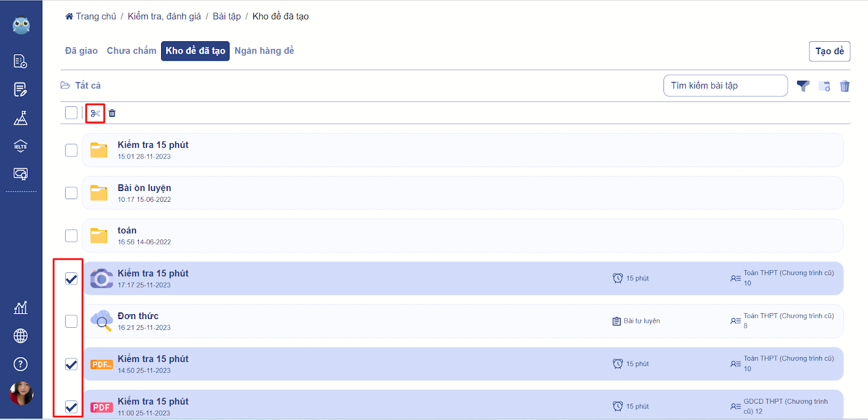Click the add folder icon
The image size is (868, 420).
point(824,86)
